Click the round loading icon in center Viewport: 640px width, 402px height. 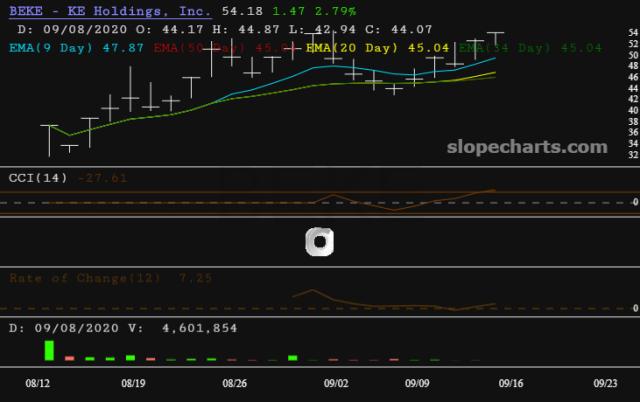pyautogui.click(x=320, y=242)
